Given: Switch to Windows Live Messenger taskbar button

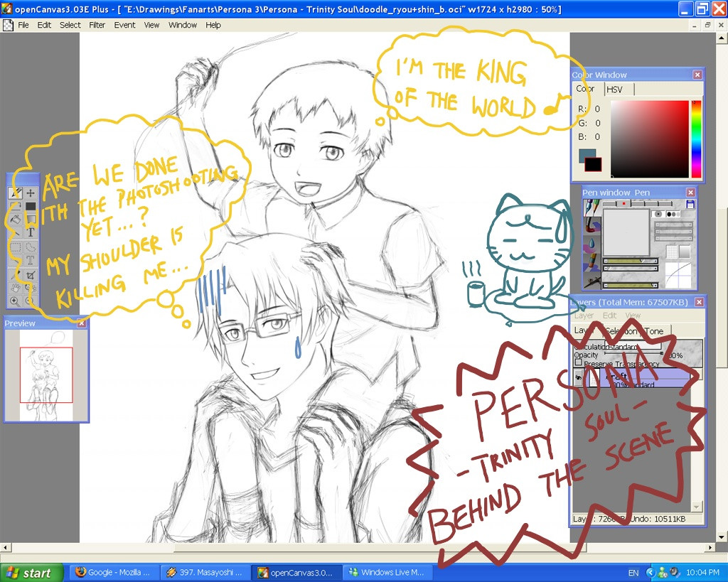Looking at the screenshot, I should [388, 573].
